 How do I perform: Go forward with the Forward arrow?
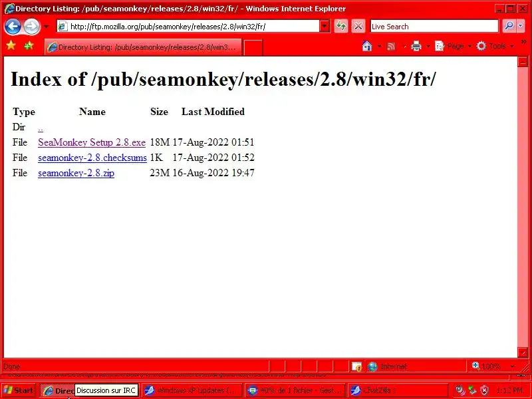pos(31,27)
